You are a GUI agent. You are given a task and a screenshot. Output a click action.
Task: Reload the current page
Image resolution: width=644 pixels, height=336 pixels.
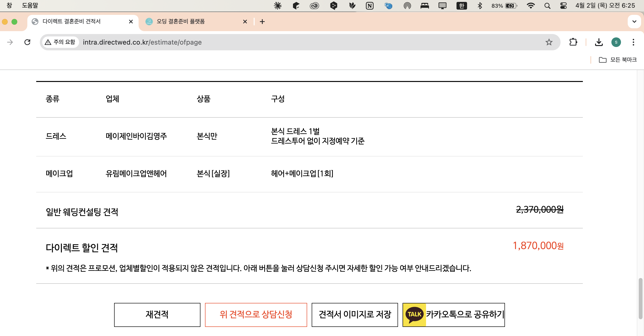click(28, 42)
